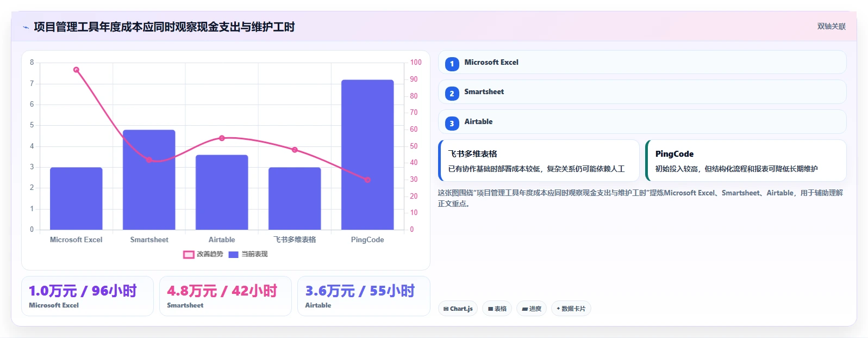Toggle the 改善趋势 legend swatch
Image resolution: width=868 pixels, height=338 pixels.
(189, 254)
